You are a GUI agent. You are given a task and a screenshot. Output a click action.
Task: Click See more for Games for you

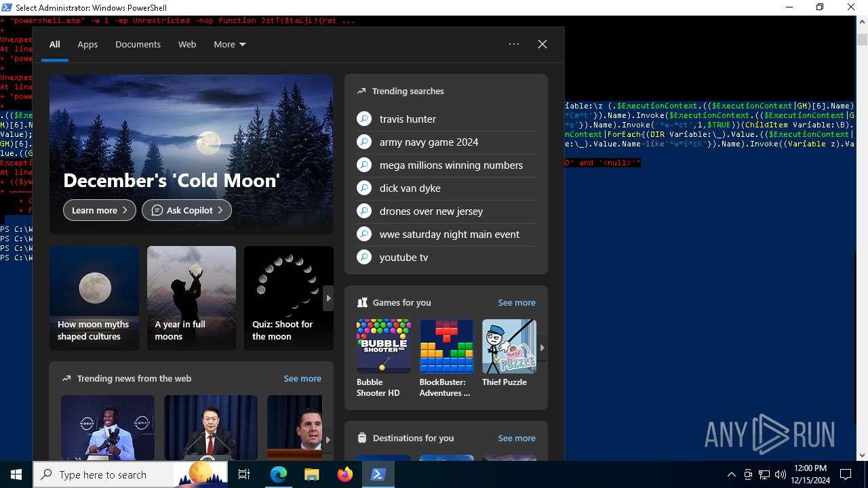(517, 303)
